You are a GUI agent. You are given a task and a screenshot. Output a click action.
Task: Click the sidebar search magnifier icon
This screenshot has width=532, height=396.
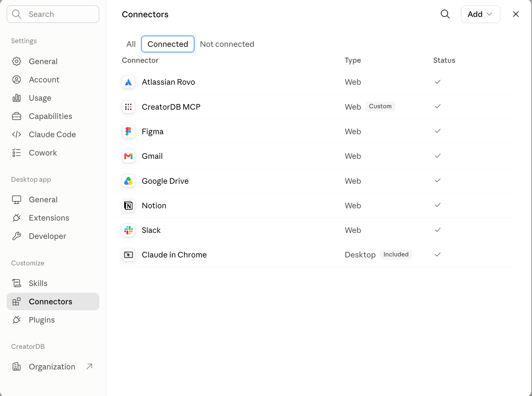(x=17, y=14)
